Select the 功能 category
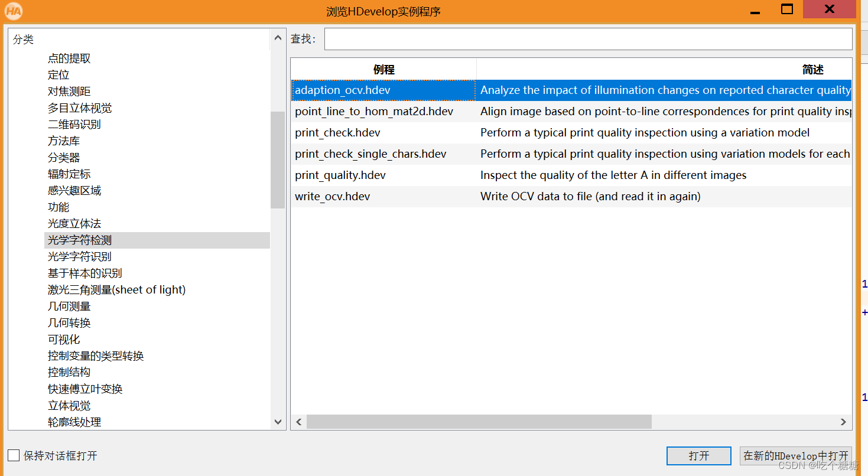Viewport: 868px width, 476px height. pos(58,207)
